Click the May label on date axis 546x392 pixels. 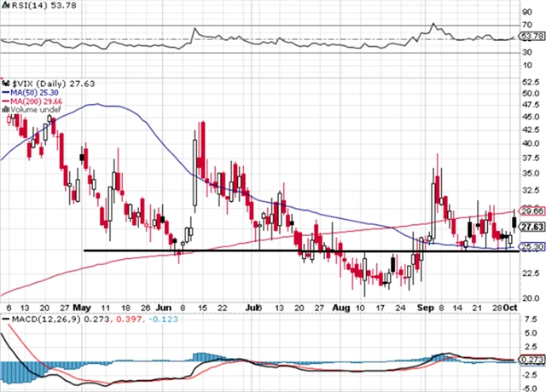(82, 306)
